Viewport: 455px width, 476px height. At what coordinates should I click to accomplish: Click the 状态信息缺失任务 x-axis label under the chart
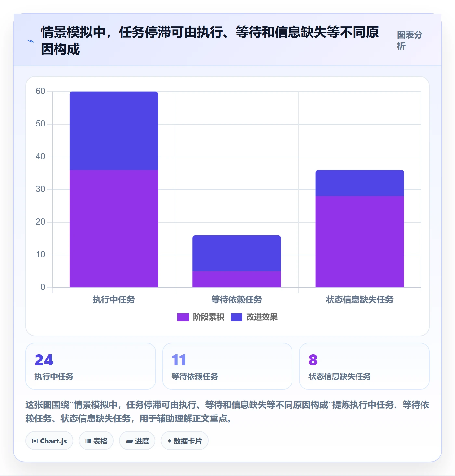pyautogui.click(x=360, y=299)
